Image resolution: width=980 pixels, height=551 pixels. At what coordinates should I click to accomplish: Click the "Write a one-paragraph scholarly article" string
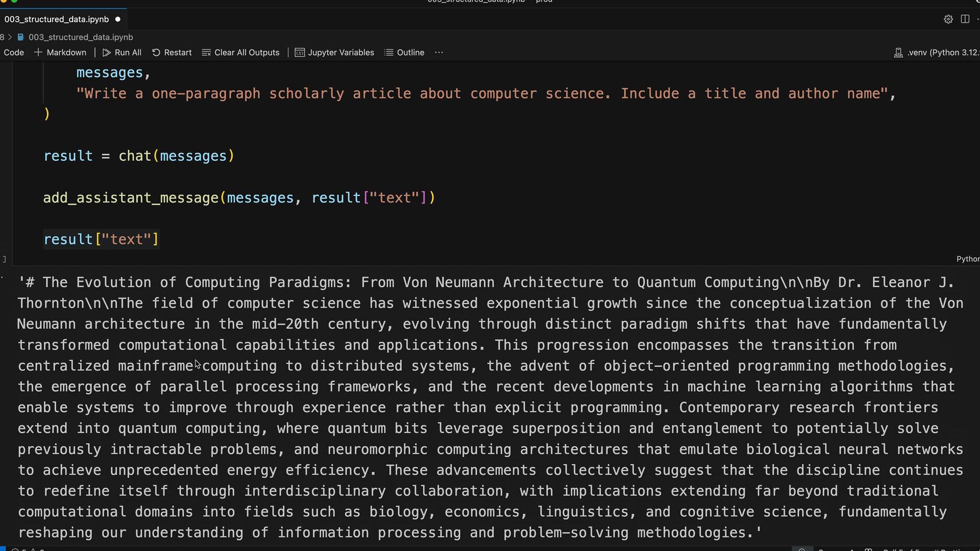point(486,94)
